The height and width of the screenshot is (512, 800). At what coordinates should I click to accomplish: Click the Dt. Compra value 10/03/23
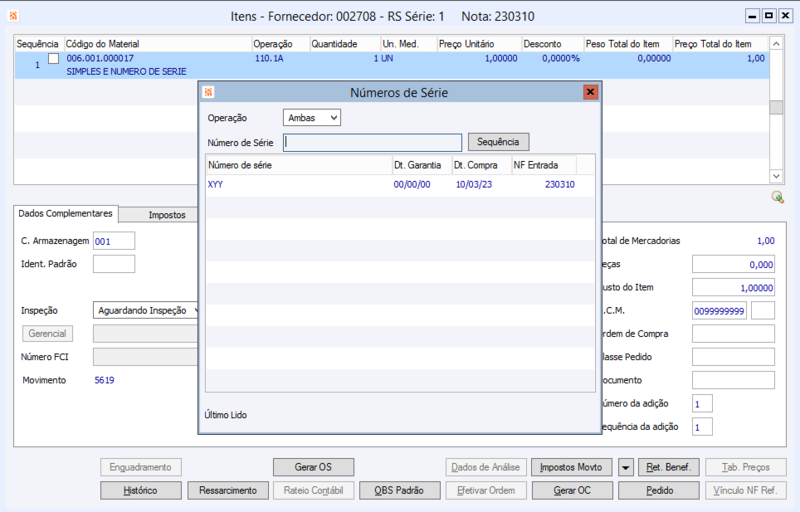click(x=474, y=185)
